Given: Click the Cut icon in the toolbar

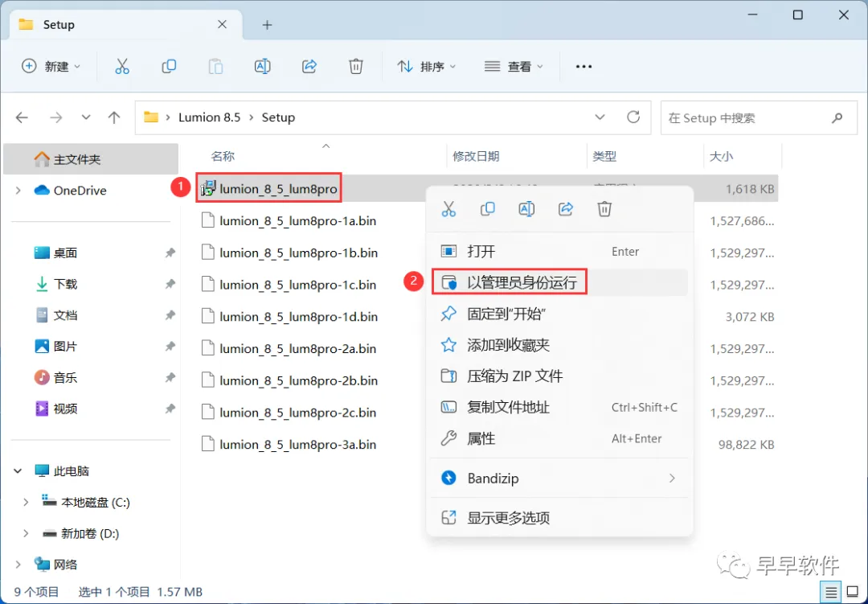Looking at the screenshot, I should (x=122, y=67).
